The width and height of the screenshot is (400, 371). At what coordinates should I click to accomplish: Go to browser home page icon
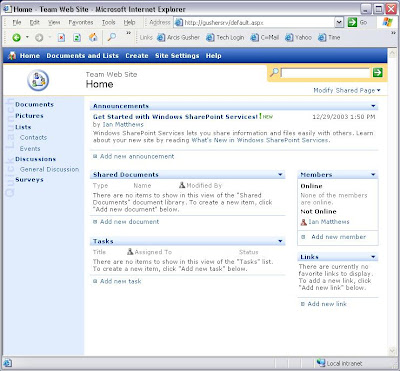(93, 37)
